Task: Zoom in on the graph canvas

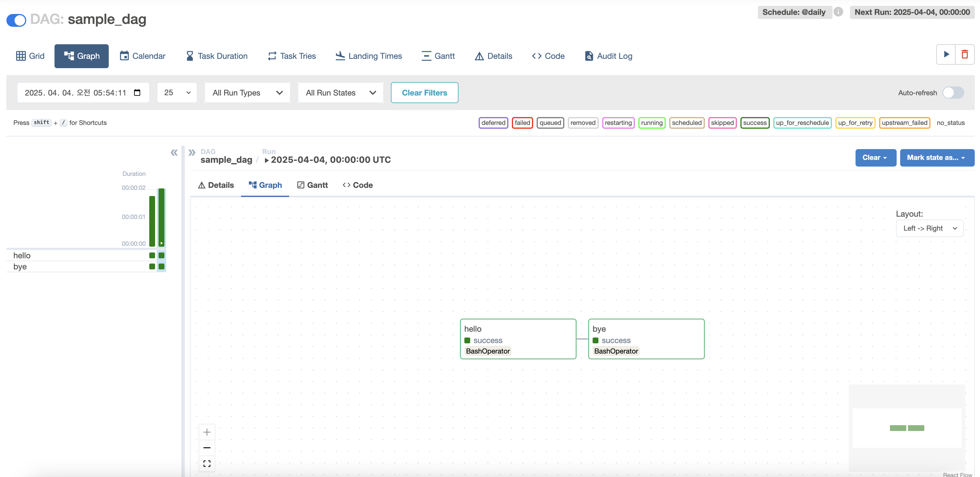Action: point(207,432)
